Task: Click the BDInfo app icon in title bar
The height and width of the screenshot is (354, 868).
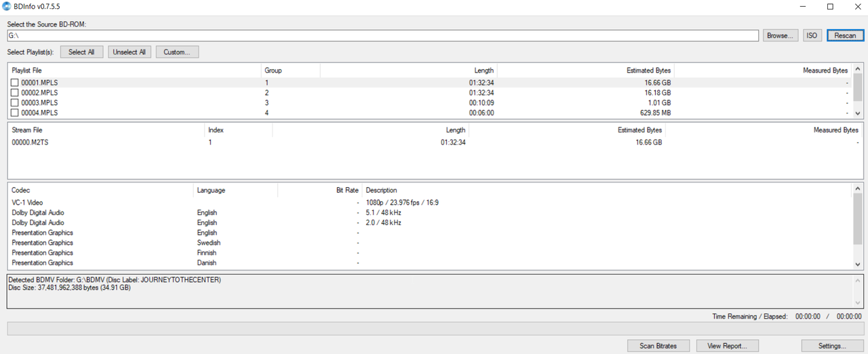Action: click(x=7, y=7)
